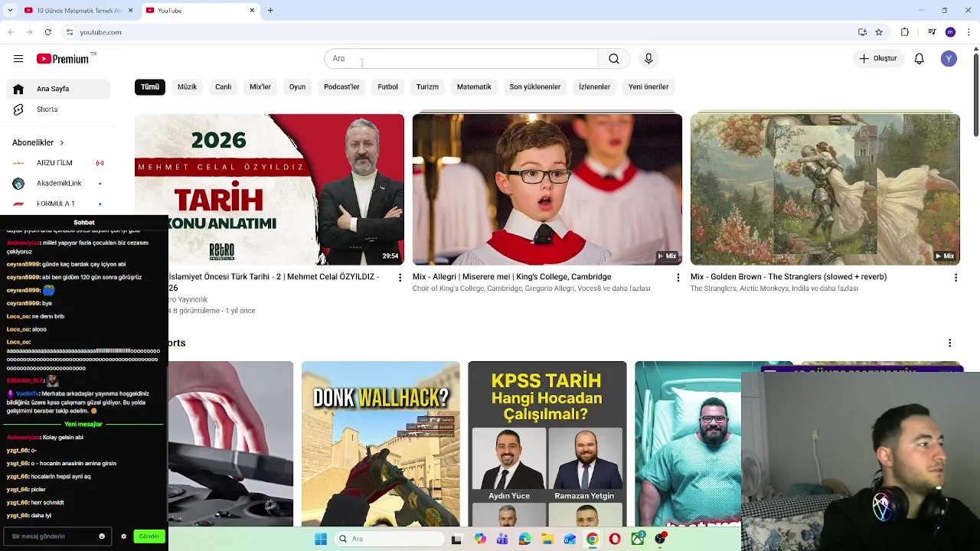980x551 pixels.
Task: Open ARZU FİLM channel subscription
Action: [x=58, y=163]
